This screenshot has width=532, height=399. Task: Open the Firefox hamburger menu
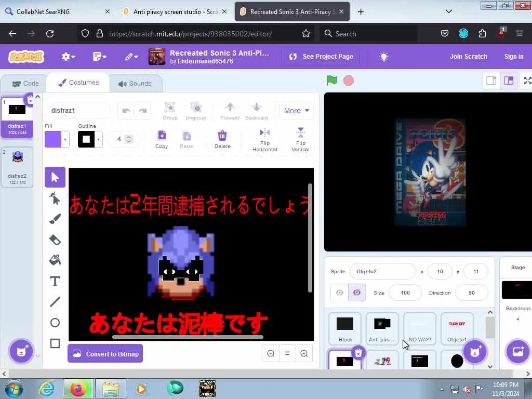coord(519,33)
